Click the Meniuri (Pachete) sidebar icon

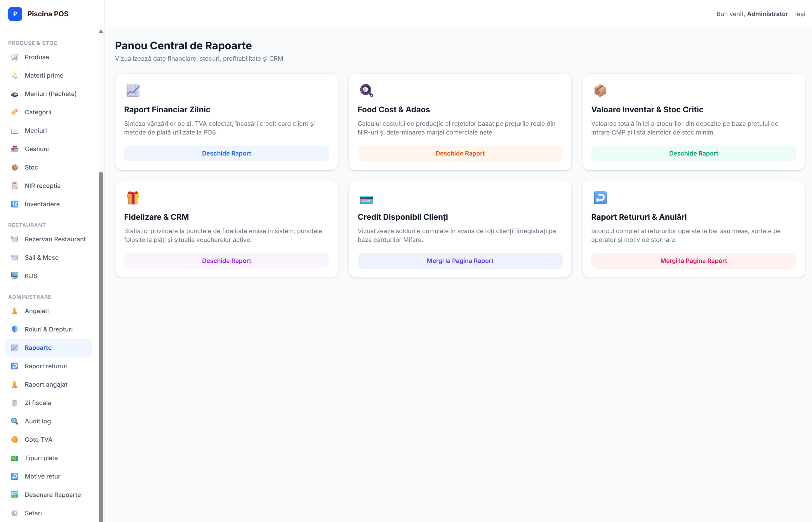point(15,94)
